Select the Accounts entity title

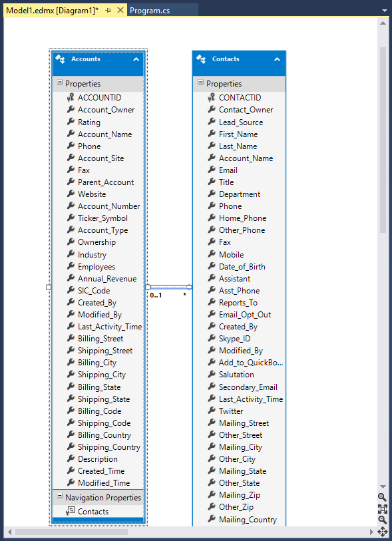[86, 59]
